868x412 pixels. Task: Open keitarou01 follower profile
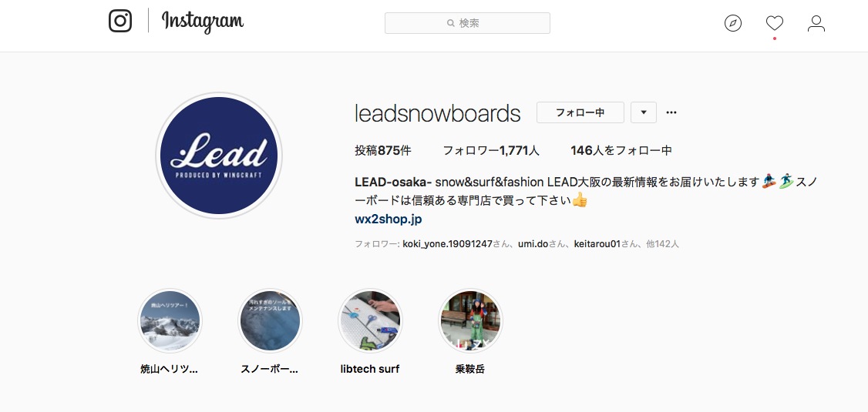597,243
